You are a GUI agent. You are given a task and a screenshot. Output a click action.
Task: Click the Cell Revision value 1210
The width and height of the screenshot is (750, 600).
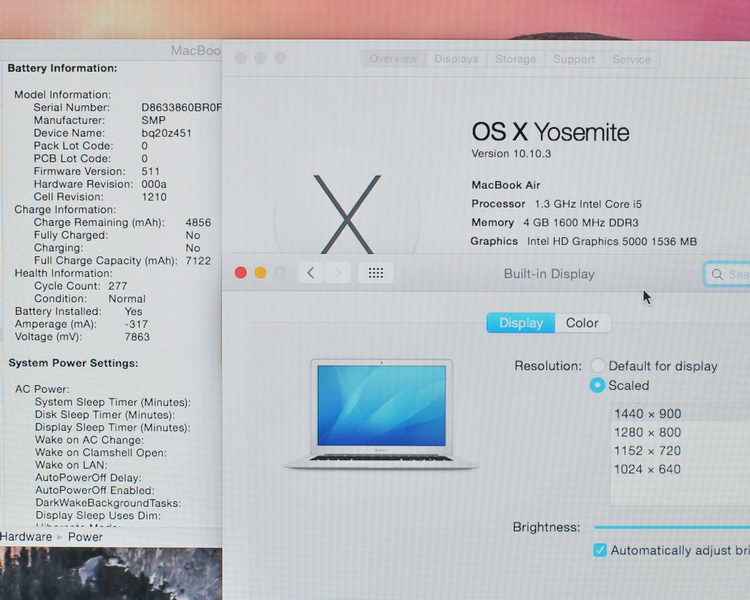pyautogui.click(x=154, y=197)
